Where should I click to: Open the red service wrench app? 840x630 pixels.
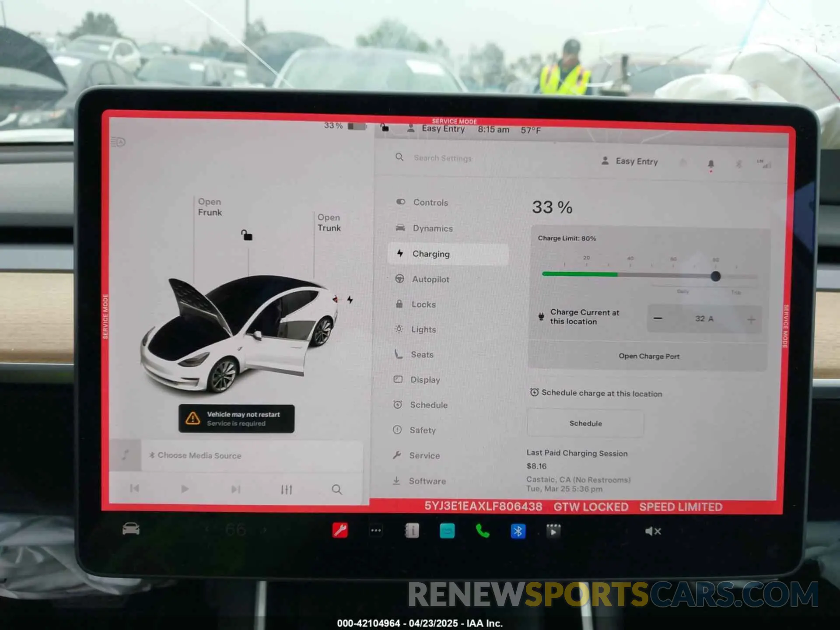(340, 530)
